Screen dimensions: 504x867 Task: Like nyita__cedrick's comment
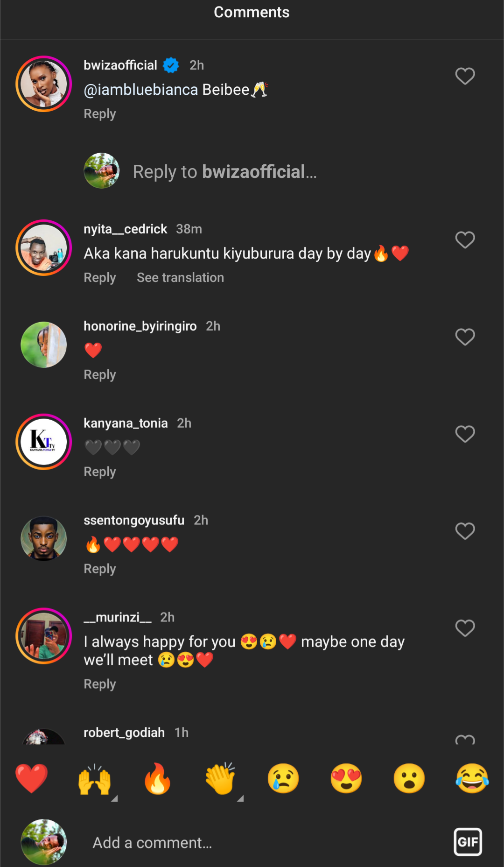465,240
